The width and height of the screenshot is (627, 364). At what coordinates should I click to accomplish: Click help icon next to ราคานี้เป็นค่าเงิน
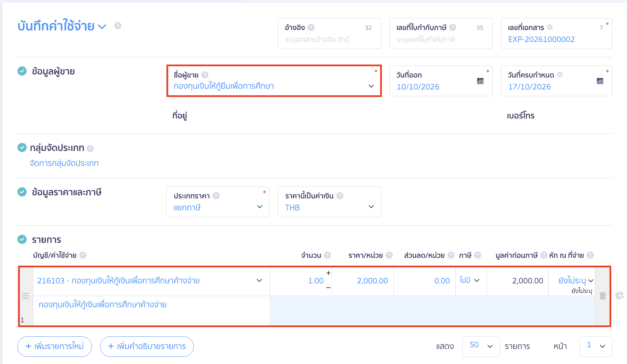[340, 196]
